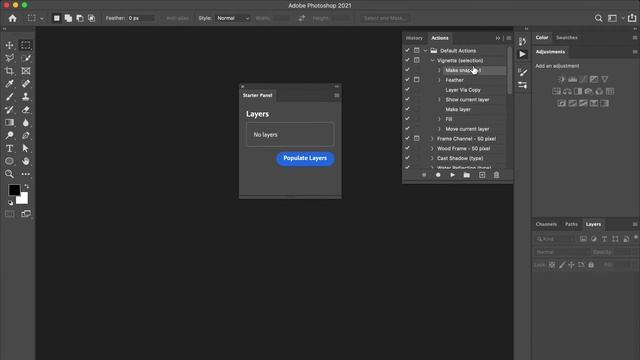The image size is (640, 360).
Task: Select the Gradient tool
Action: click(x=9, y=122)
